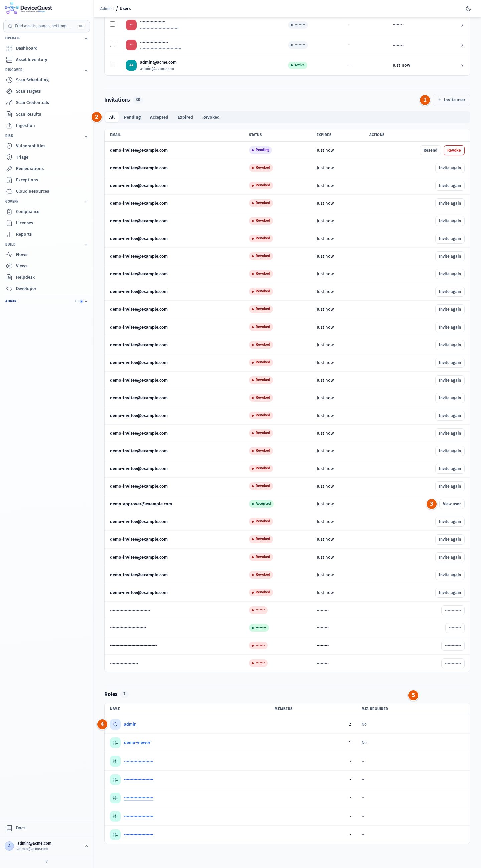Switch to the Expired invitations tab
The image size is (481, 868).
click(185, 117)
